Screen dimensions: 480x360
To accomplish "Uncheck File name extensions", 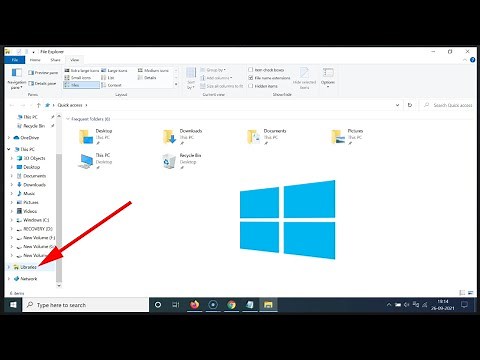I will point(251,78).
